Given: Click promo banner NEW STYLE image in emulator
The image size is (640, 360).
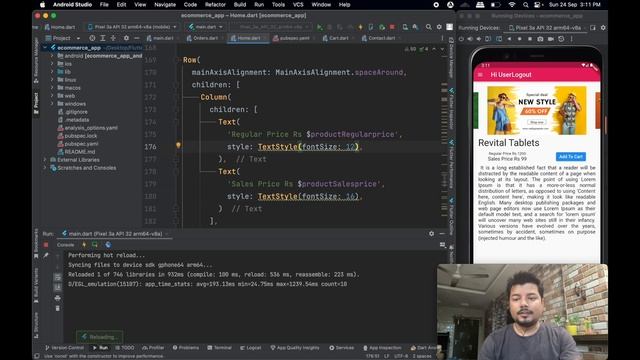Looking at the screenshot, I should [x=537, y=110].
